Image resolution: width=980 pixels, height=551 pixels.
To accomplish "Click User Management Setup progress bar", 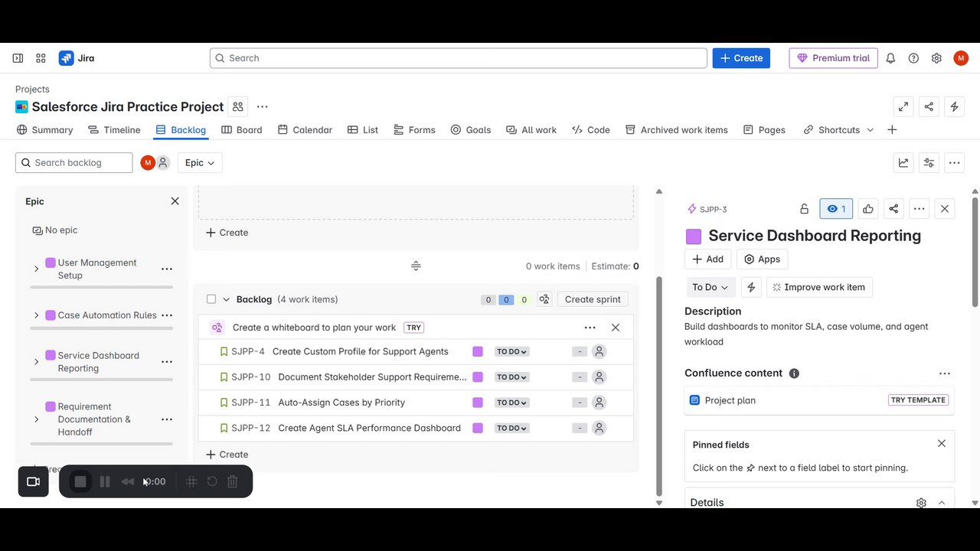I will (x=101, y=287).
